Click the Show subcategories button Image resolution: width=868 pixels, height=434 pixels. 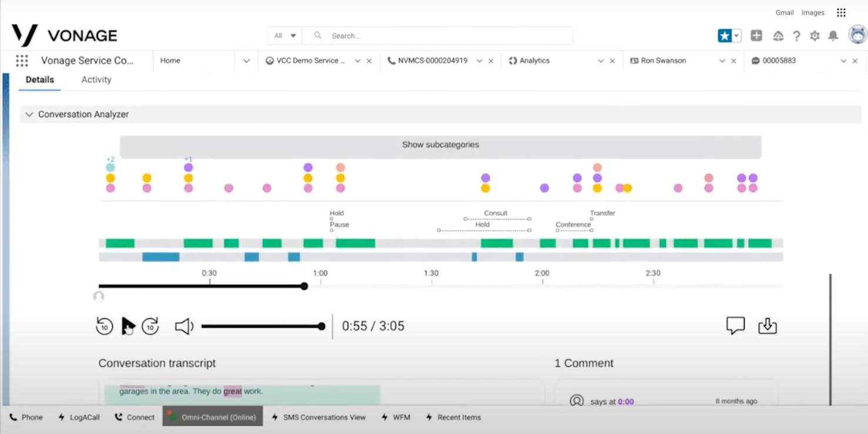[440, 147]
